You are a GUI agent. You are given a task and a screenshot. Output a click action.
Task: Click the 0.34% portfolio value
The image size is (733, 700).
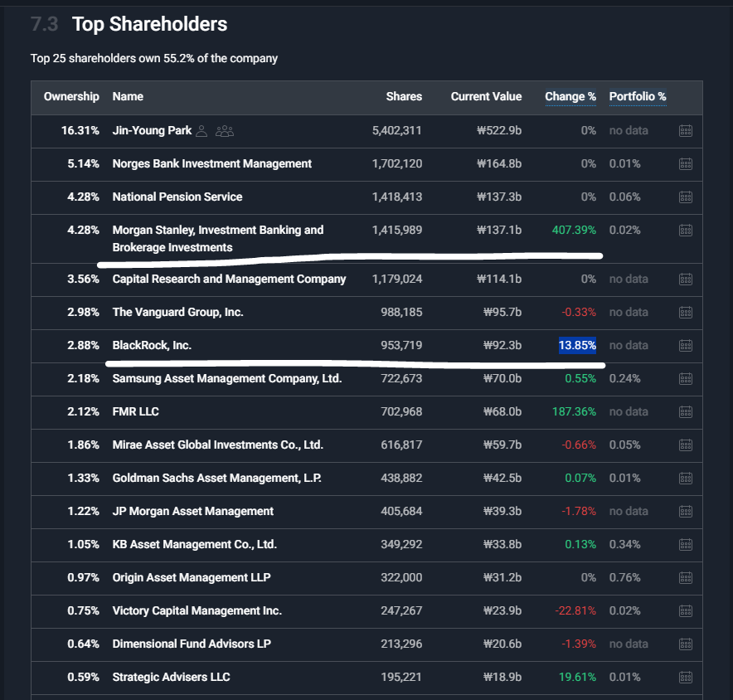[x=624, y=545]
